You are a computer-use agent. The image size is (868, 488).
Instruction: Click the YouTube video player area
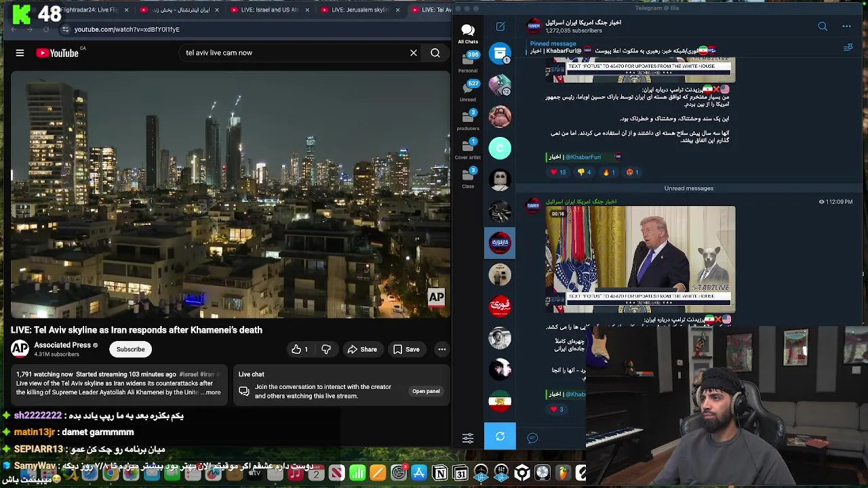coord(231,195)
